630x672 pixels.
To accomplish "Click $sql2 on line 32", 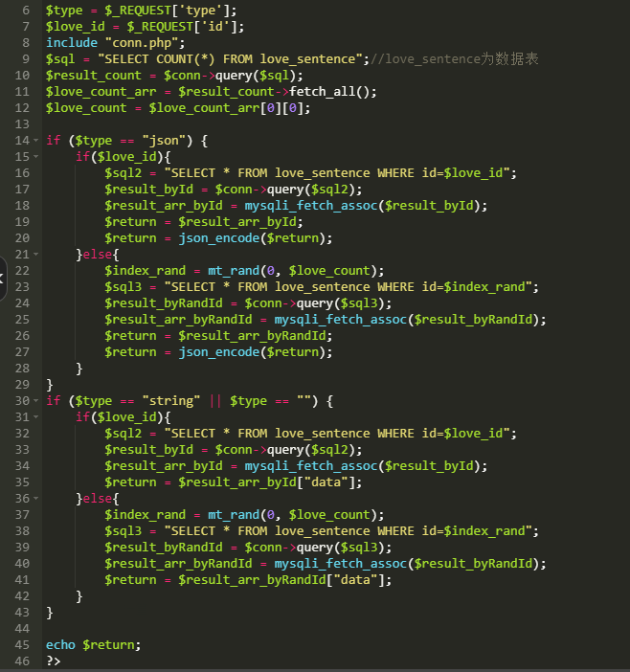I will point(123,434).
